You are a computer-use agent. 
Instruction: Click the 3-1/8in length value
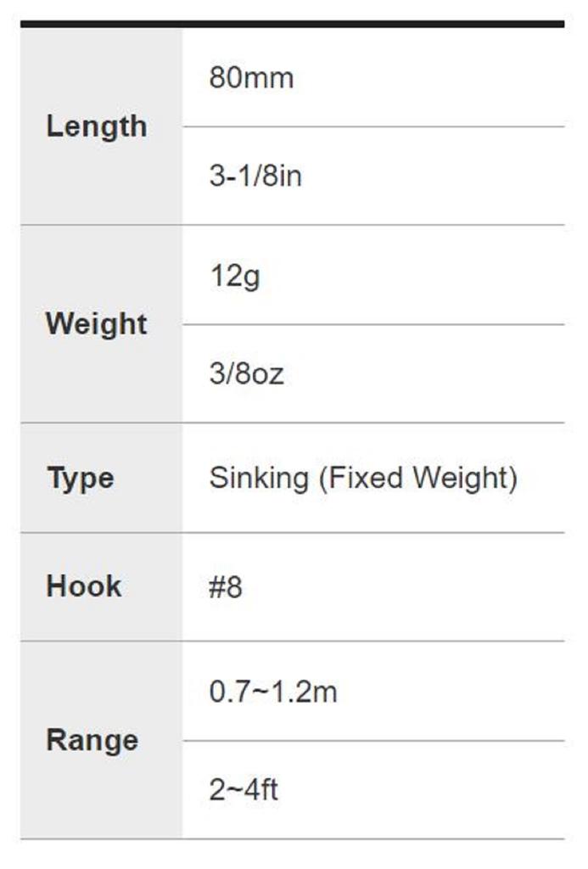pyautogui.click(x=255, y=177)
